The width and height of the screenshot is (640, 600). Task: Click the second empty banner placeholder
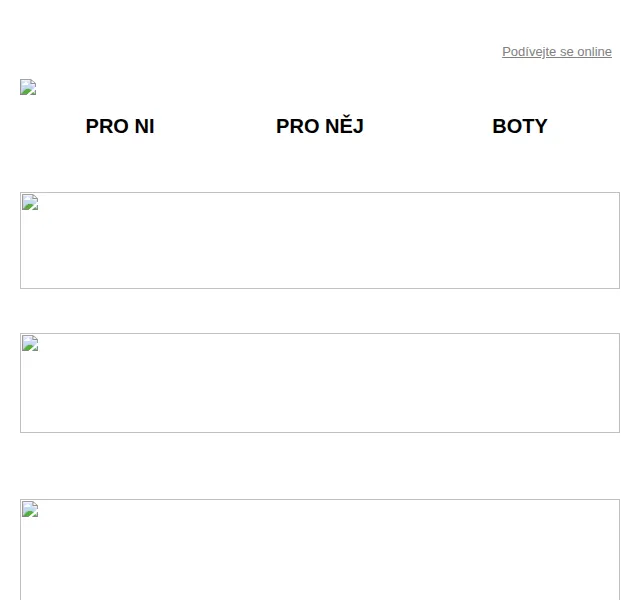click(320, 383)
